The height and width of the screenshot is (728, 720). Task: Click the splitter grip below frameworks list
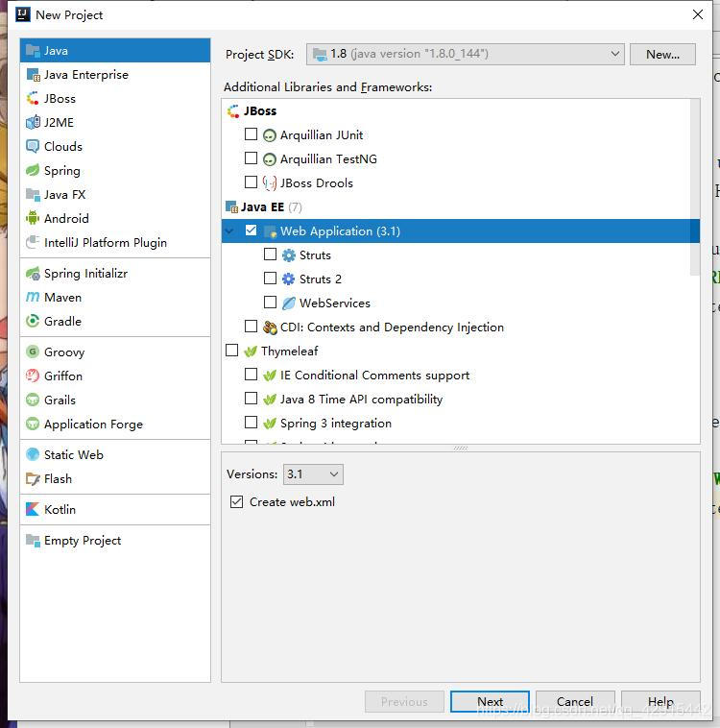461,448
